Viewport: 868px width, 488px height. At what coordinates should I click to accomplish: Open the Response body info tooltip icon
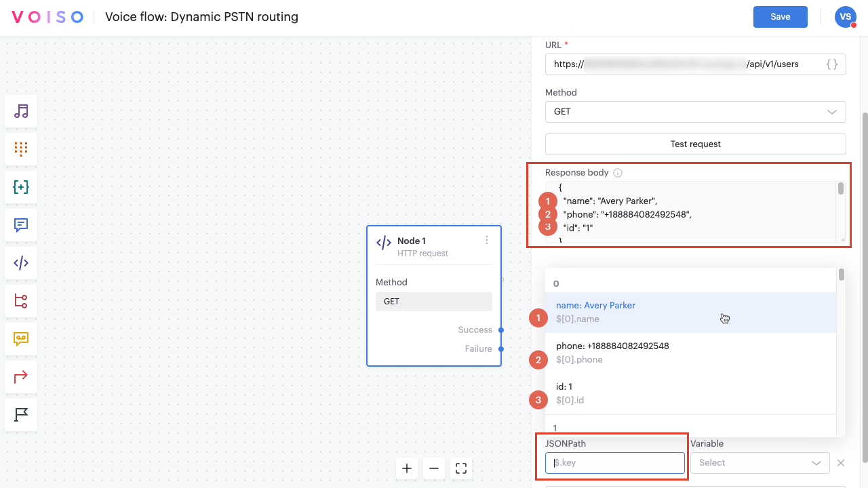[617, 173]
